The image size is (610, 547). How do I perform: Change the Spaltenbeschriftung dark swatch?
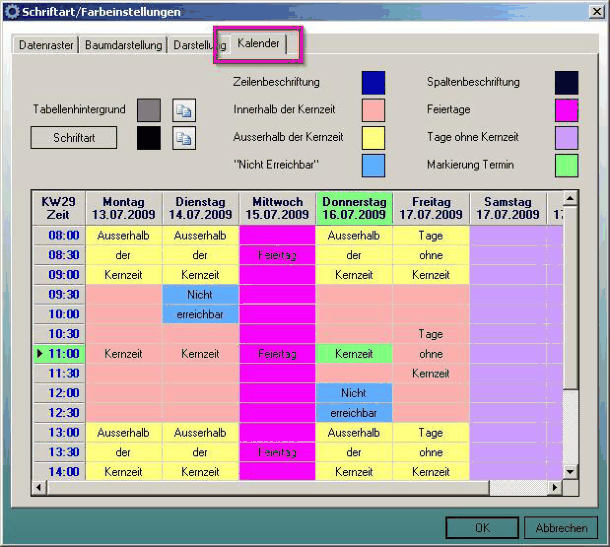(x=566, y=83)
